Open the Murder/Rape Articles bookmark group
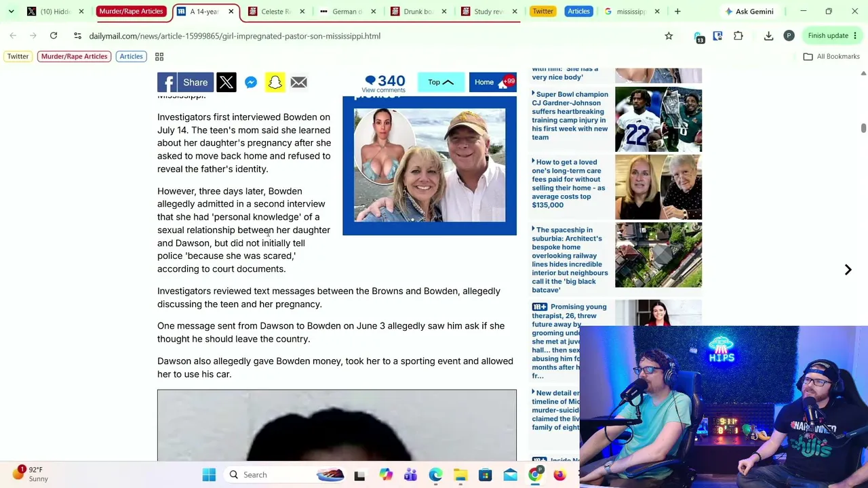The width and height of the screenshot is (868, 488). pos(74,56)
